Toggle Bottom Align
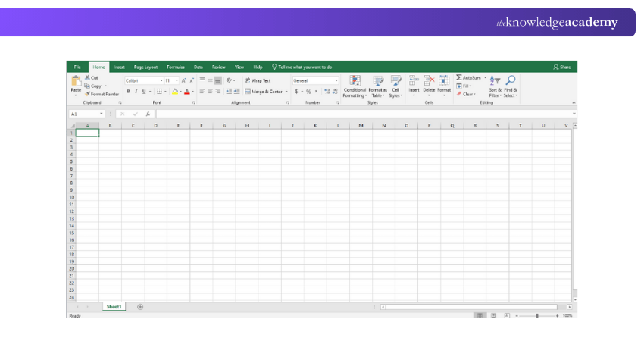The image size is (644, 341). 218,80
